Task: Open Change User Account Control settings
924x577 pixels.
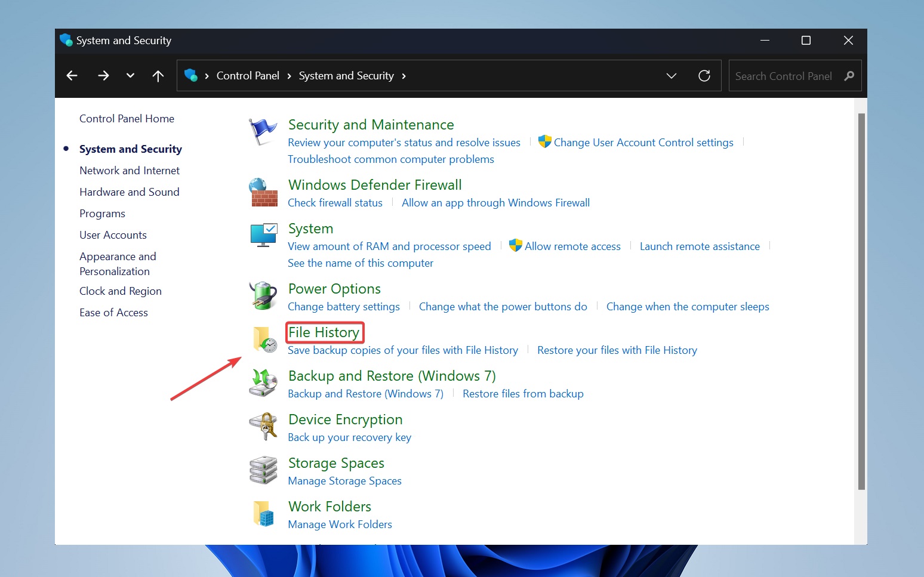Action: (x=643, y=143)
